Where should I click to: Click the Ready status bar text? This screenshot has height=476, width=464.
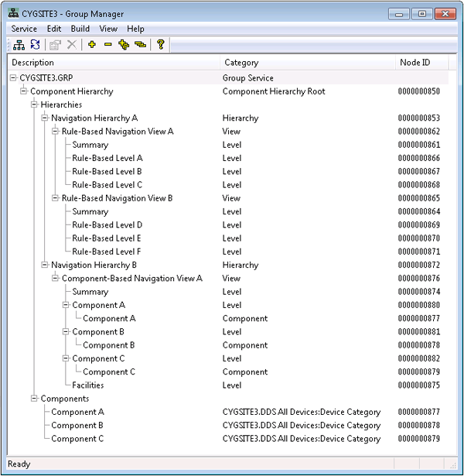coord(19,464)
